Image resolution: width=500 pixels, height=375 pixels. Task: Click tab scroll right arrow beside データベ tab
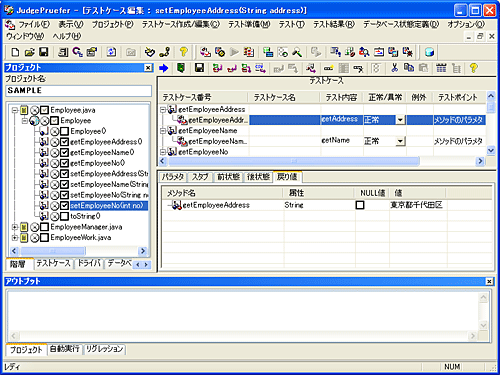[146, 265]
